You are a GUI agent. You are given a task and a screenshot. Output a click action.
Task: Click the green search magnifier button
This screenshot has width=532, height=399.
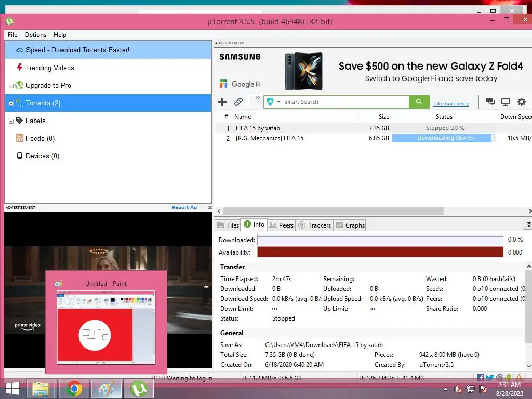coord(419,102)
